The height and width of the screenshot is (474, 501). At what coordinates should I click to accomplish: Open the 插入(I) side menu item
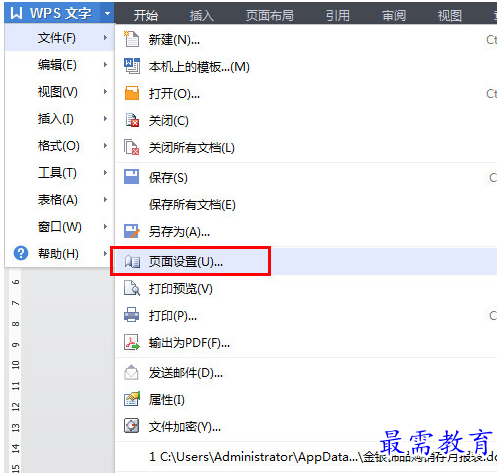click(59, 118)
